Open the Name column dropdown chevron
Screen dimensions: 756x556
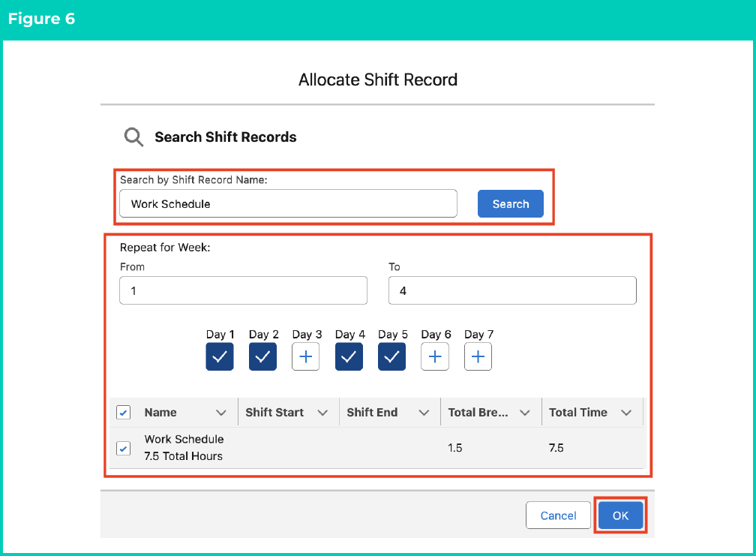point(221,413)
